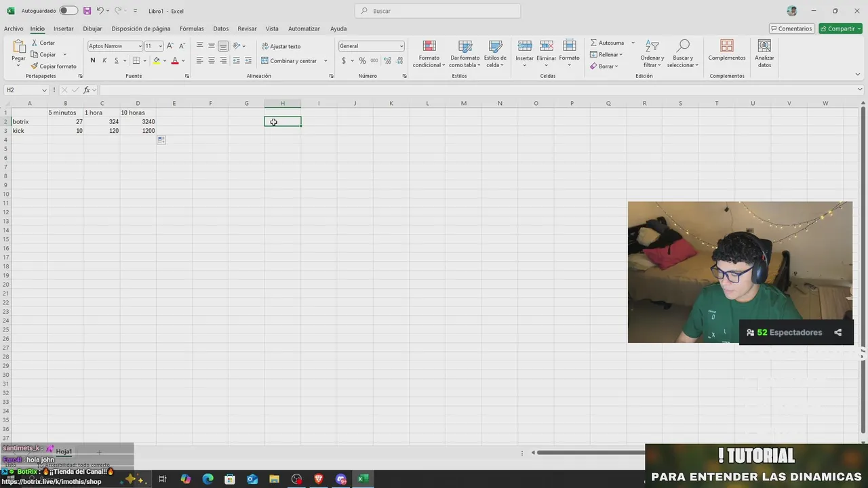Apply italic with the K button
Image resolution: width=868 pixels, height=488 pixels.
[x=104, y=60]
